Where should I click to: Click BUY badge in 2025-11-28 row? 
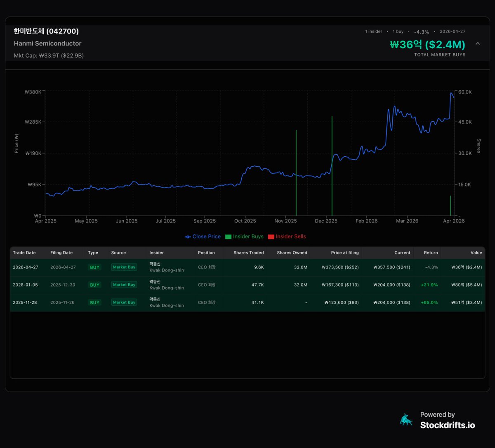(x=95, y=303)
